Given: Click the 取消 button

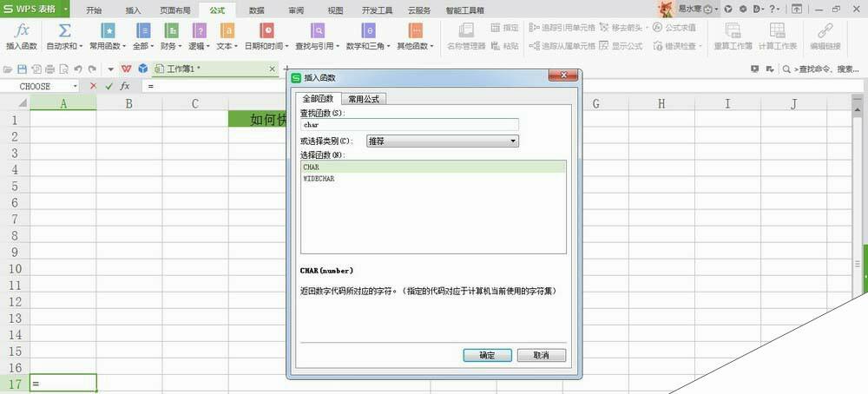Looking at the screenshot, I should pos(542,355).
